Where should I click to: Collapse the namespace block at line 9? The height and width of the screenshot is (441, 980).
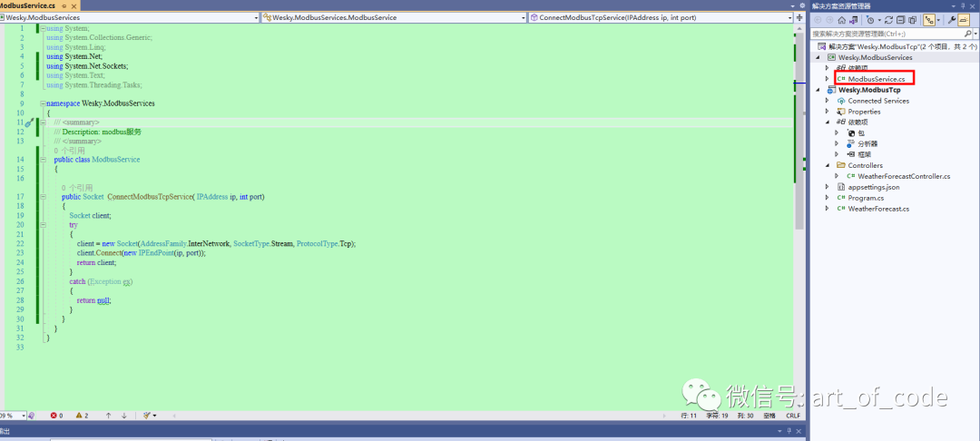pos(43,103)
